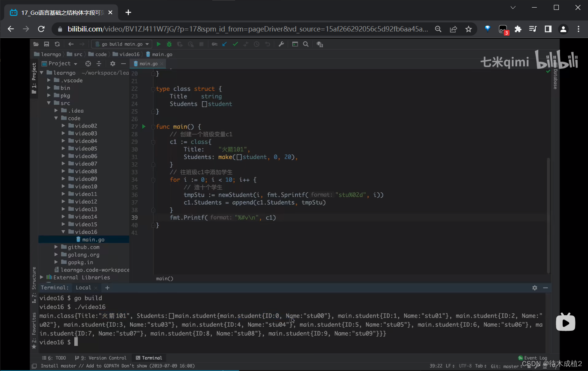
Task: Expand the External Libraries node
Action: click(42, 277)
